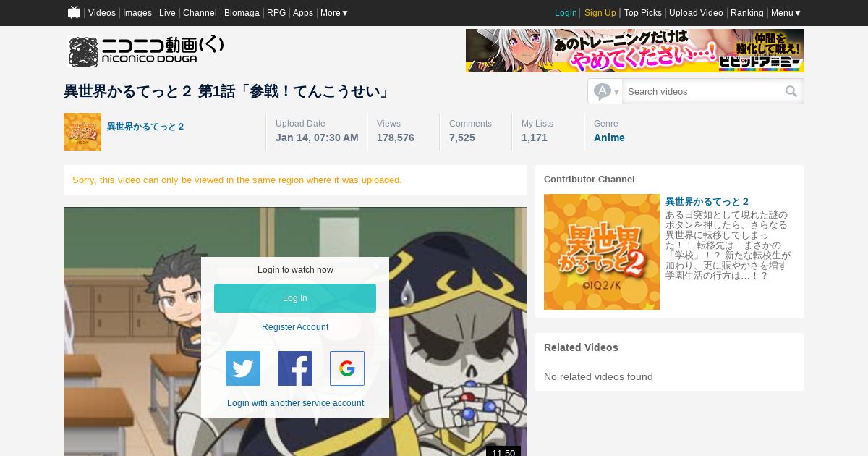Viewport: 868px width, 456px height.
Task: Click the Niconico TV icon in top bar
Action: click(x=74, y=12)
